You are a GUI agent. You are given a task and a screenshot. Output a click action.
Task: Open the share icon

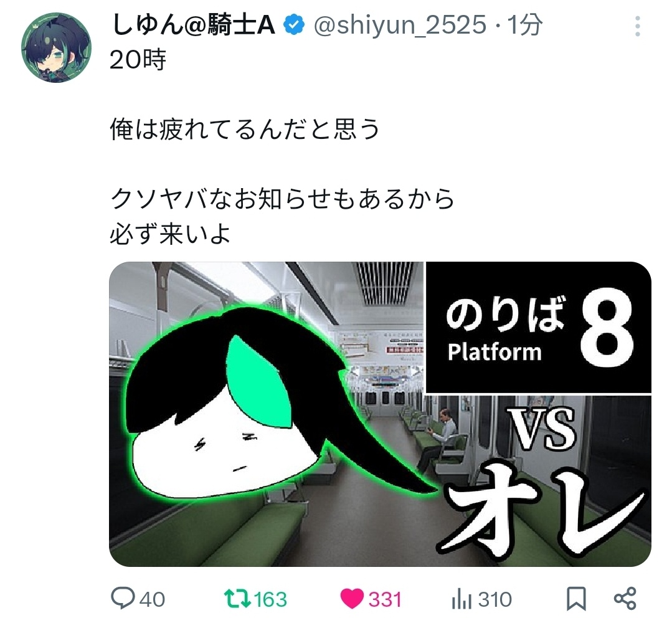(625, 598)
